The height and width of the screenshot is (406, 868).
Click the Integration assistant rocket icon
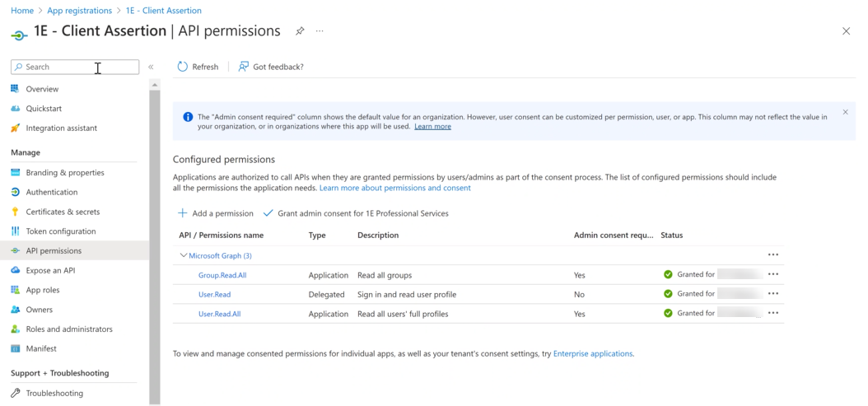point(15,128)
